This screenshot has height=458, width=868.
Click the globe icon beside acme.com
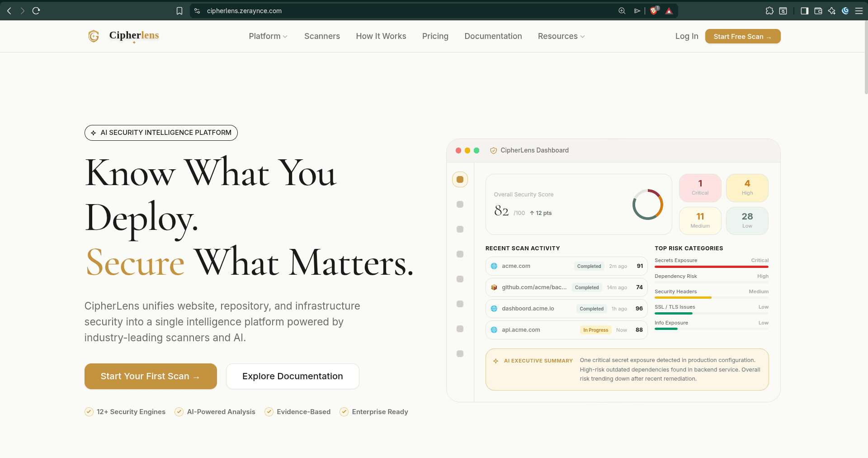pyautogui.click(x=494, y=266)
